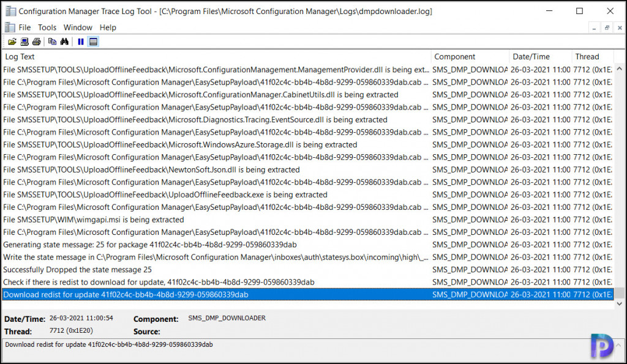The image size is (627, 364).
Task: Select the 'Generating state message: 25' row
Action: point(307,245)
